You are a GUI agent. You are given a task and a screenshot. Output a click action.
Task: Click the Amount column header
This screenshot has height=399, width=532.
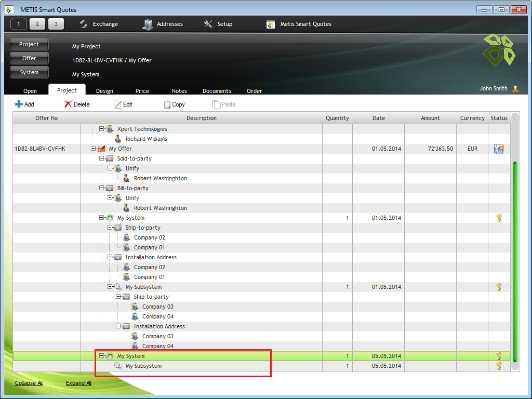(x=430, y=118)
